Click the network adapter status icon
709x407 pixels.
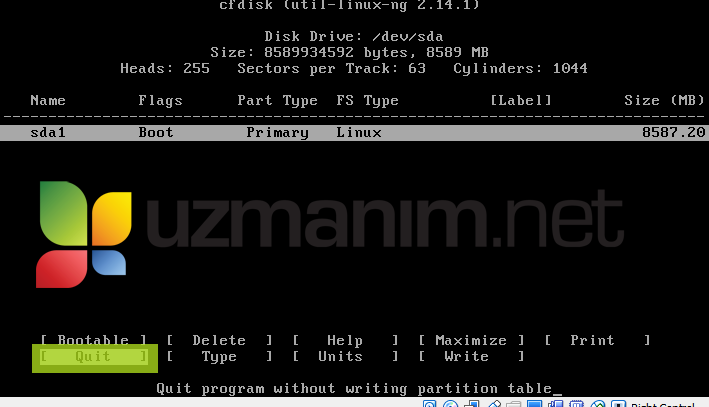[472, 404]
